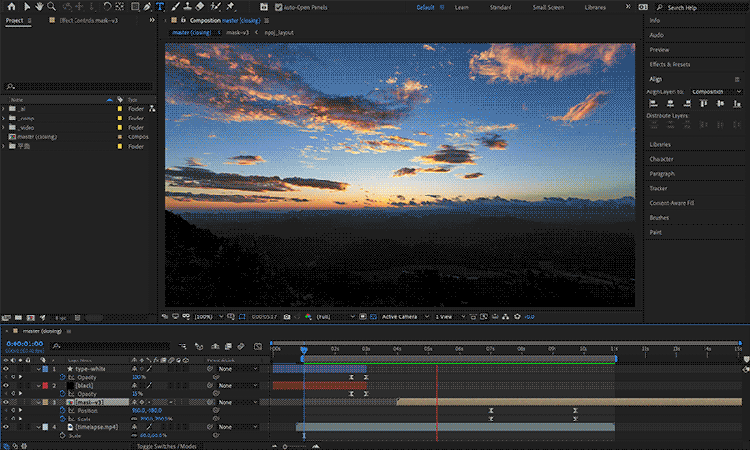Toggle visibility of the type-white layer
This screenshot has height=450, width=750.
coord(6,369)
